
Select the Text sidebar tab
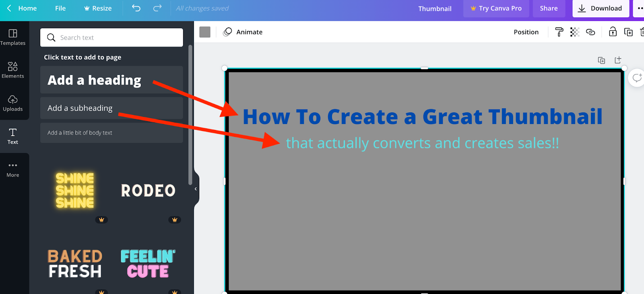click(x=13, y=136)
